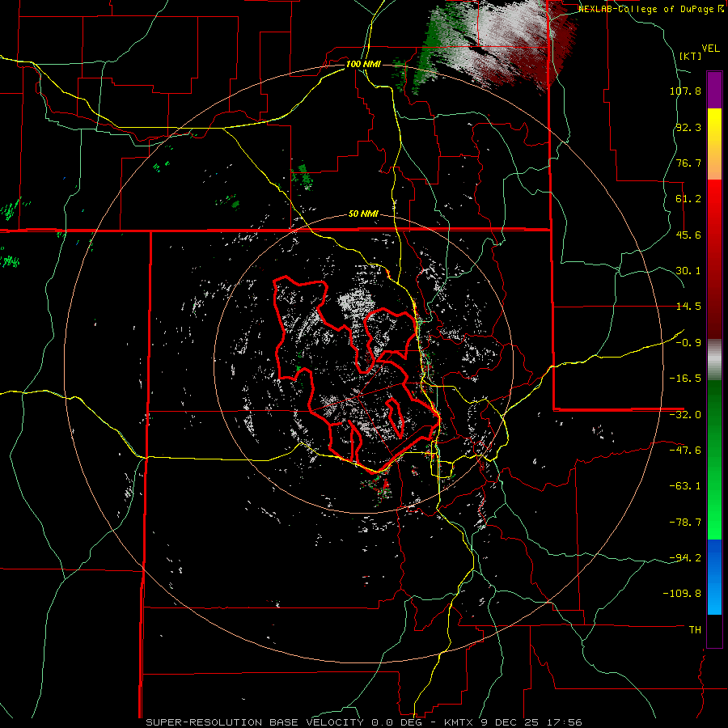Click the TH legend label
728x728 pixels.
pos(695,630)
